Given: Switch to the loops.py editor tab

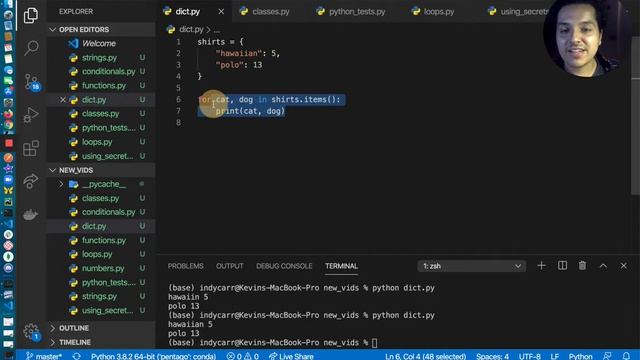Looking at the screenshot, I should point(438,11).
